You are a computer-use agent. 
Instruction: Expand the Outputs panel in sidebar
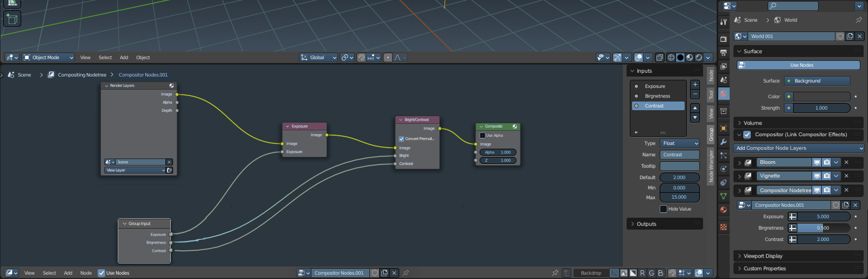[665, 224]
